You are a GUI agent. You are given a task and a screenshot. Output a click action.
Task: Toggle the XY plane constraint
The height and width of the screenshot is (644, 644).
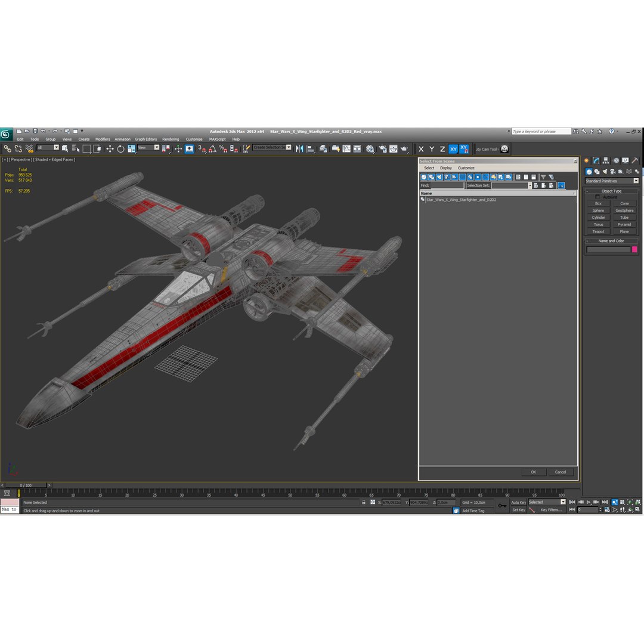[453, 149]
